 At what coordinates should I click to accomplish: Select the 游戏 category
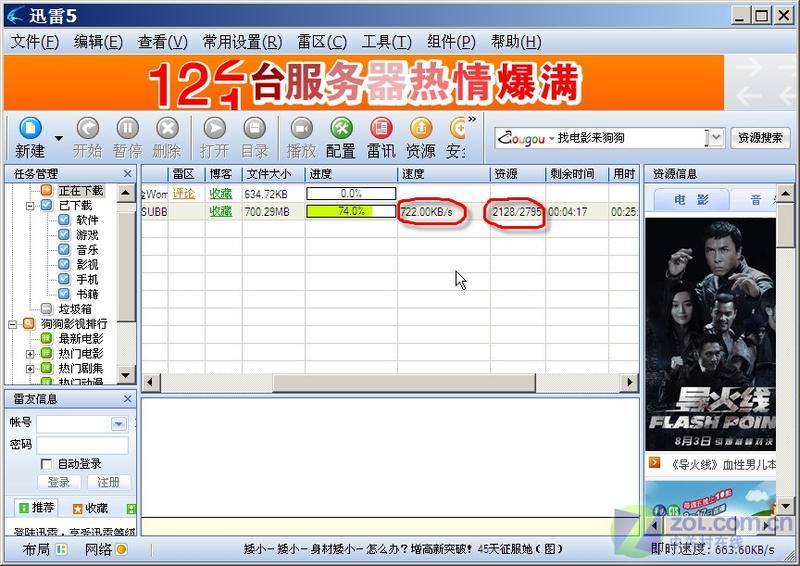87,235
